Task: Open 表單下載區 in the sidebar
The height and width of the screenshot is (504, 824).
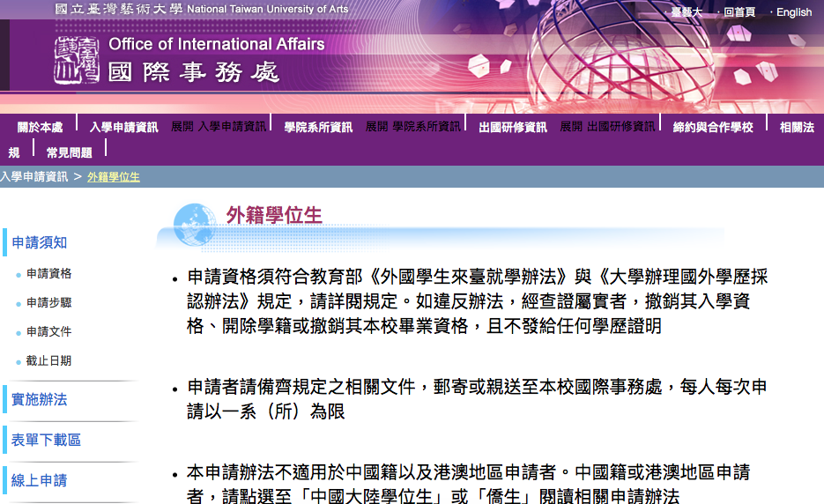Action: pos(46,440)
